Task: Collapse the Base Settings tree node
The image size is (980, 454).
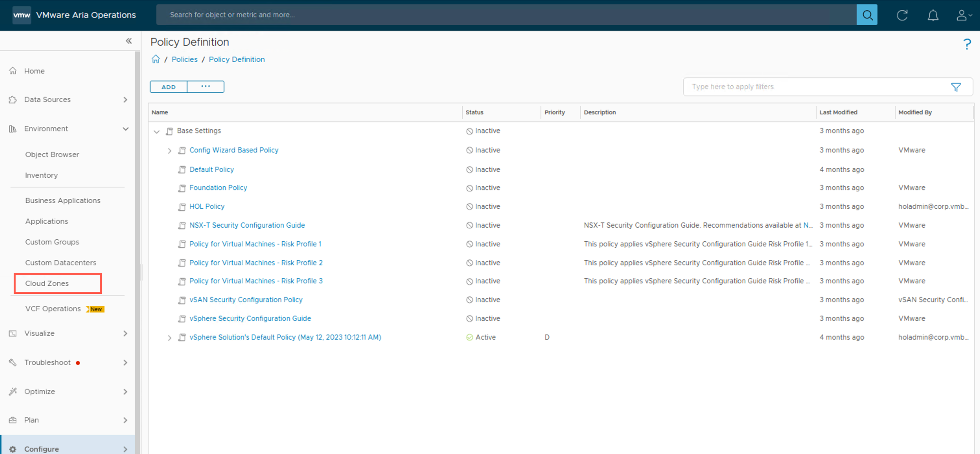Action: (156, 132)
